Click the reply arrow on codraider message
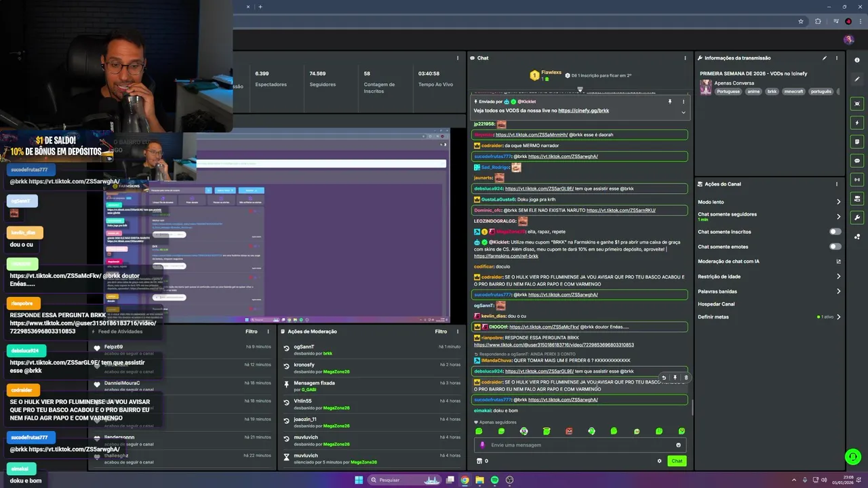This screenshot has width=868, height=488. click(664, 378)
